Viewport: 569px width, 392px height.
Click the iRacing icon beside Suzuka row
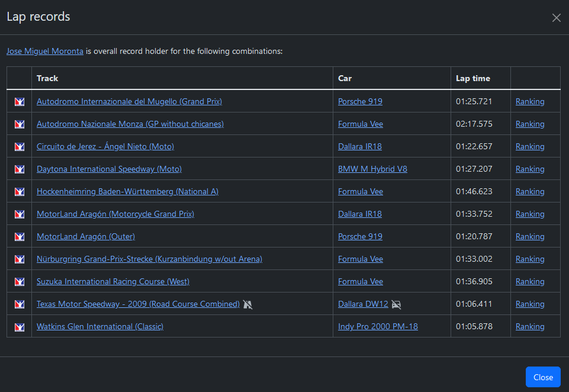pyautogui.click(x=20, y=282)
